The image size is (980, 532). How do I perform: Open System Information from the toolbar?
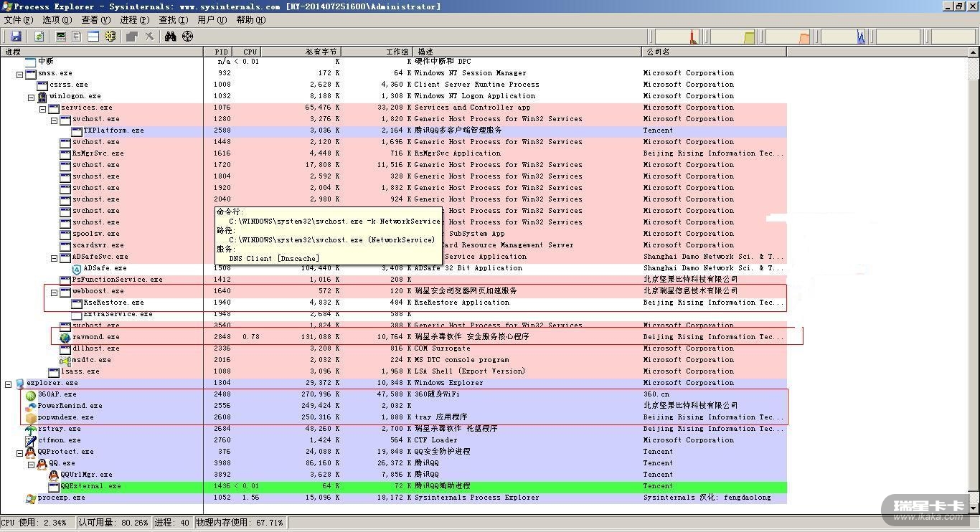click(x=61, y=37)
